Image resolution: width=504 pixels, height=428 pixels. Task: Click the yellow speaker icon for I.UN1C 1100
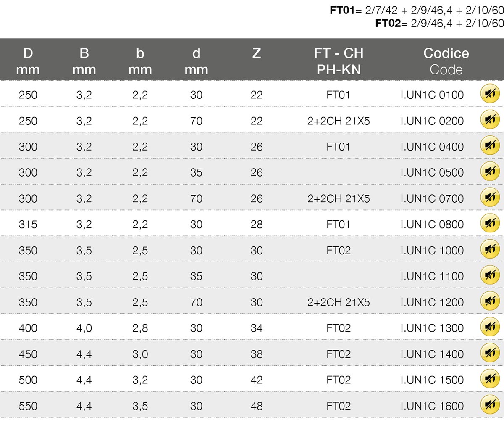point(490,276)
